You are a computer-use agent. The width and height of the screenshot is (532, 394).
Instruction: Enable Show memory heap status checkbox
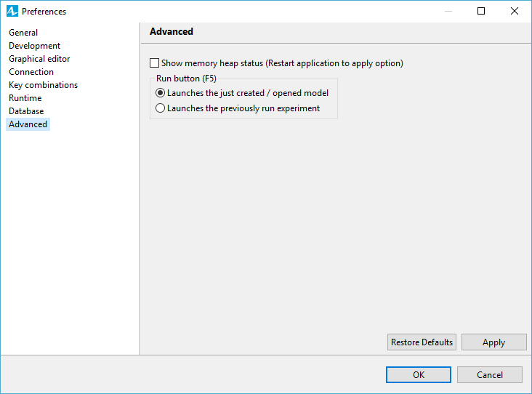(x=154, y=63)
